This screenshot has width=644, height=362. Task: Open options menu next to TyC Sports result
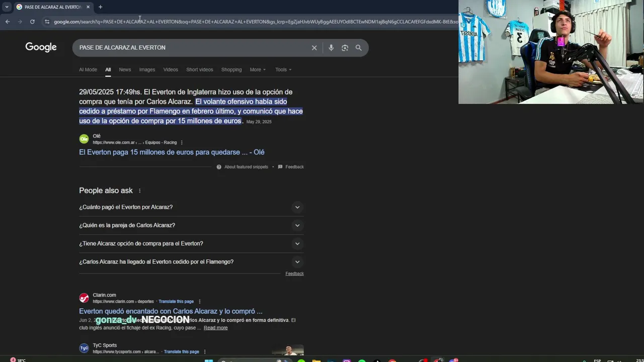pos(204,352)
